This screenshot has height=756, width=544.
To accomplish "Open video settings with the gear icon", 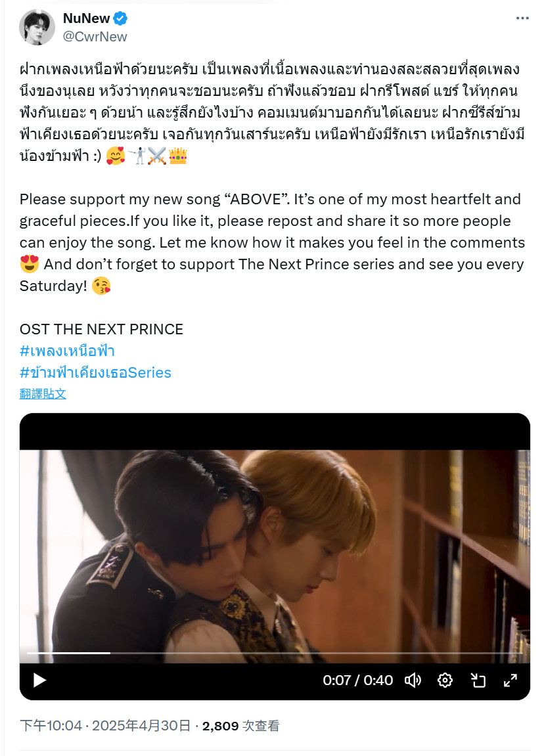I will (445, 680).
